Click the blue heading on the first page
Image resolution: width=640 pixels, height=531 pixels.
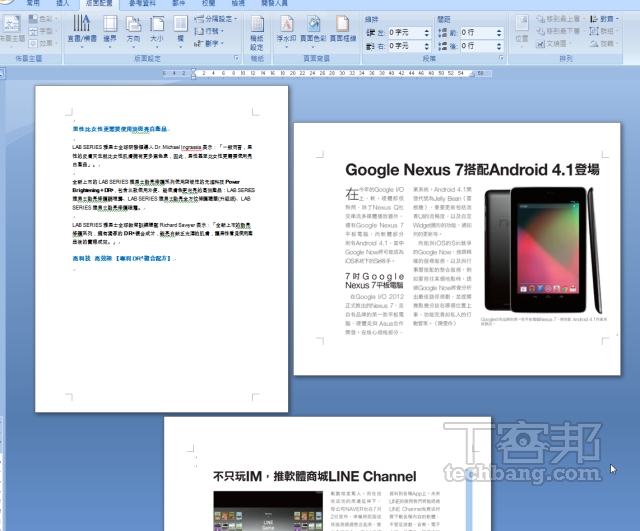(x=120, y=129)
